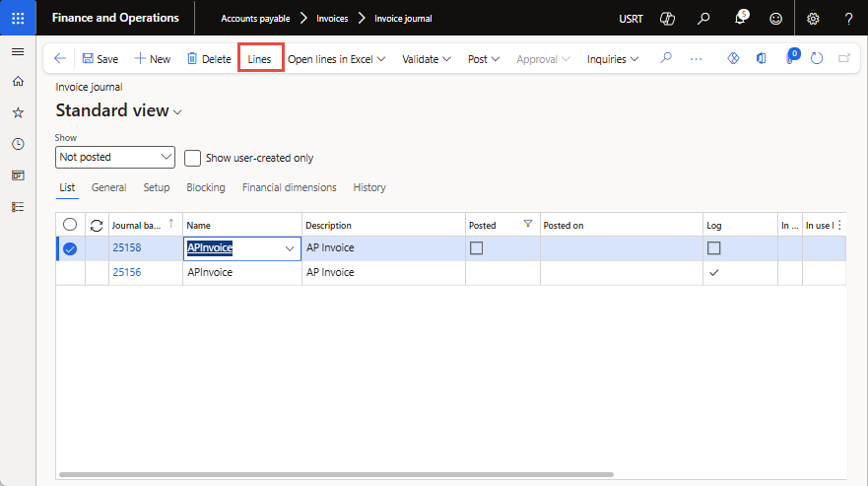Click the Copilot icon in header
868x486 pixels.
667,19
